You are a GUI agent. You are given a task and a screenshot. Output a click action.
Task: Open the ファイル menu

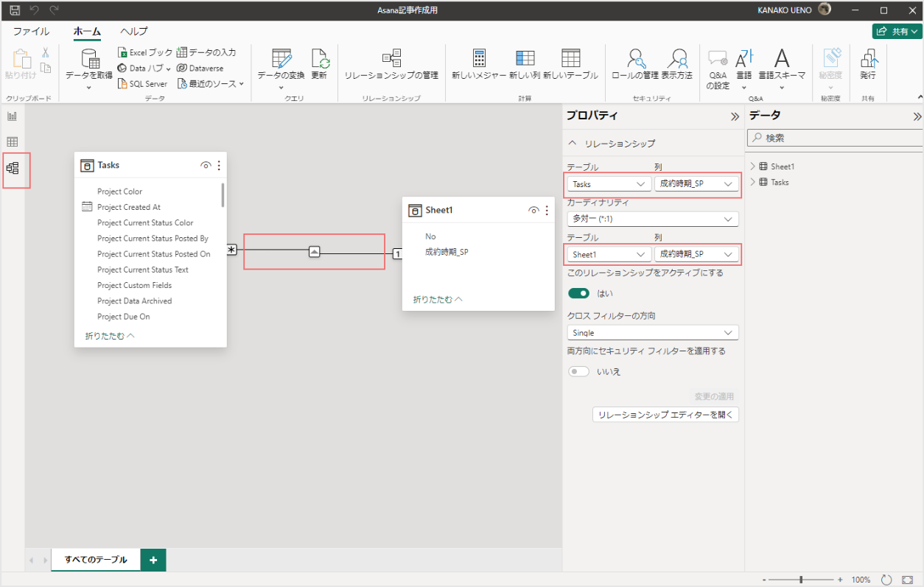(x=31, y=32)
